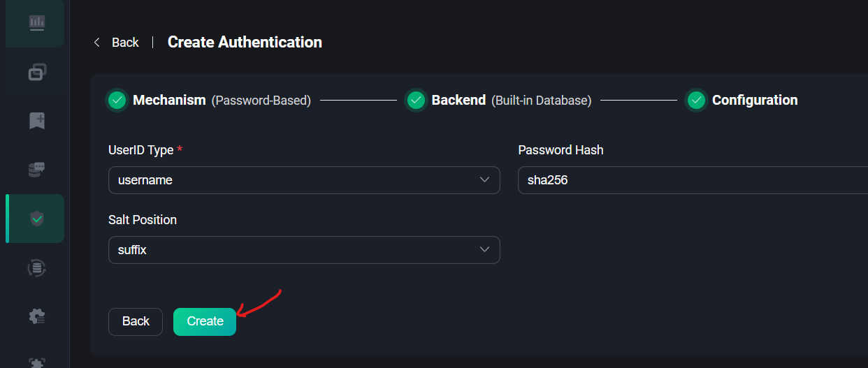Click the Backend step checkmark circle
This screenshot has height=368, width=868.
point(416,101)
